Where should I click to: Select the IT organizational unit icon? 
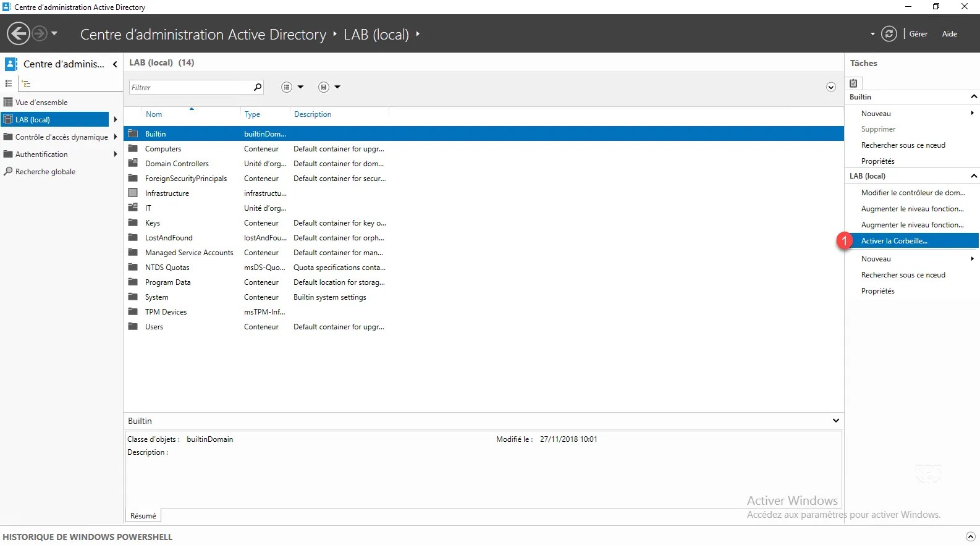click(x=133, y=208)
